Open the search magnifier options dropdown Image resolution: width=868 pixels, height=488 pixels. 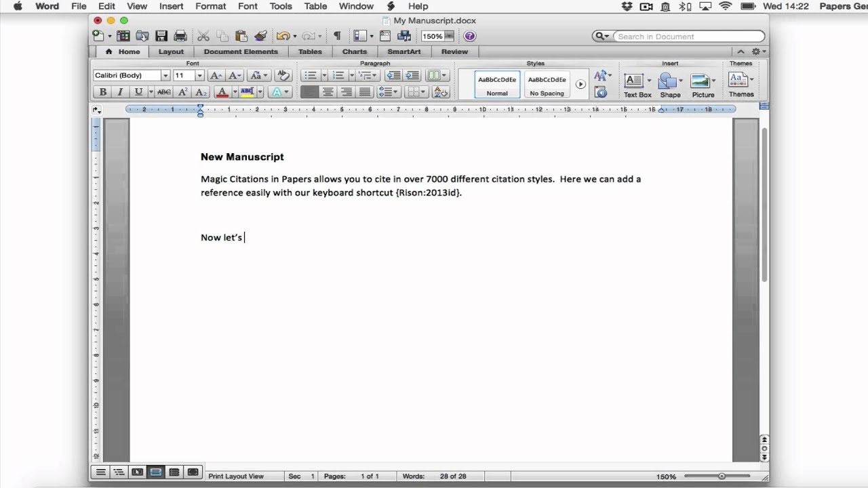click(602, 37)
